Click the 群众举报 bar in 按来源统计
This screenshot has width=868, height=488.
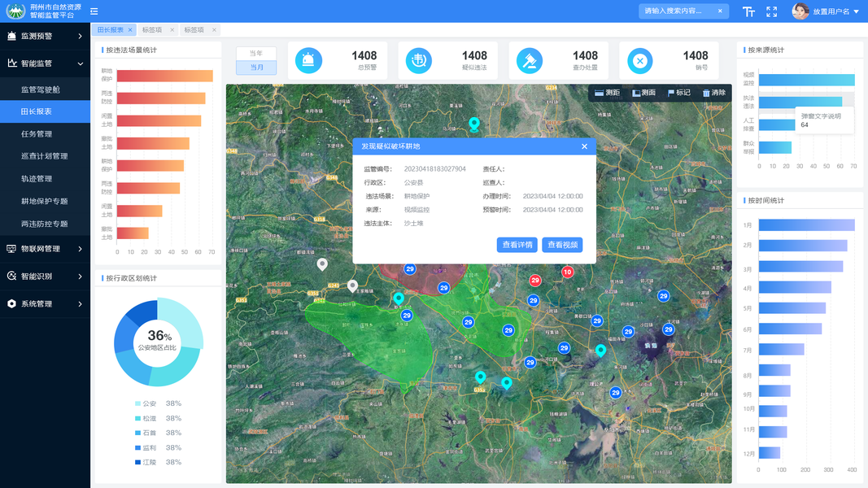coord(775,148)
